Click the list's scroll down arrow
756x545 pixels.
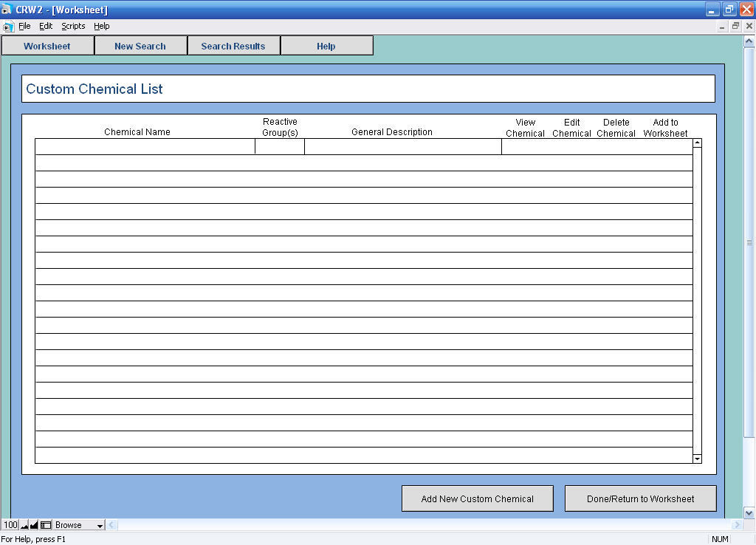tap(697, 459)
